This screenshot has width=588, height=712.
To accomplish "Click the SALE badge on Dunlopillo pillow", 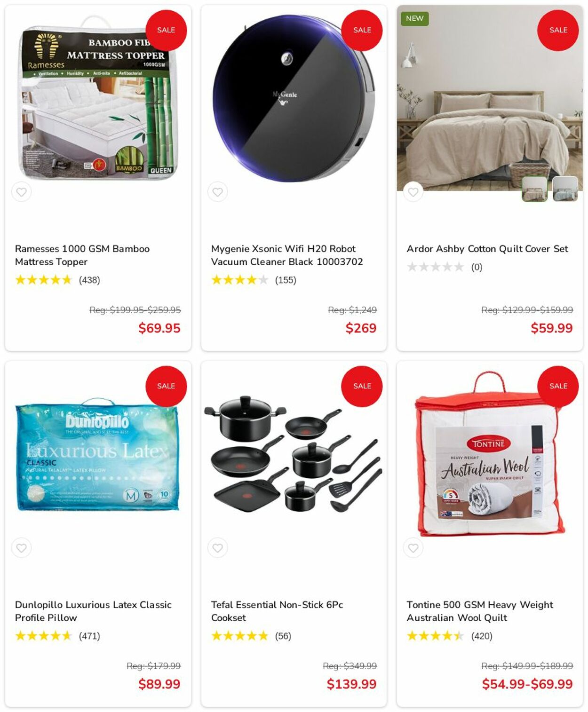I will coord(166,386).
